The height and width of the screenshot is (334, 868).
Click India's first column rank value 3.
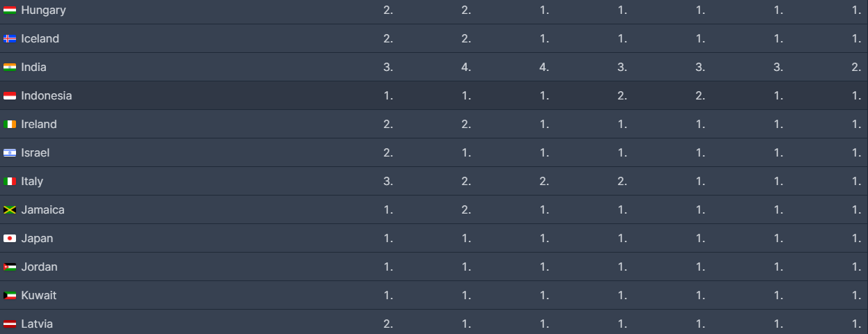[388, 67]
